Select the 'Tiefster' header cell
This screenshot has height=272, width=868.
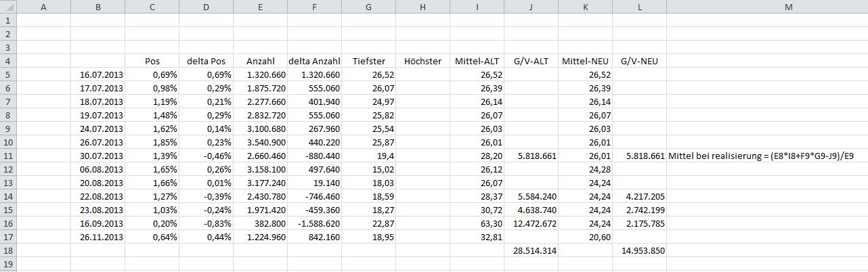coord(368,61)
